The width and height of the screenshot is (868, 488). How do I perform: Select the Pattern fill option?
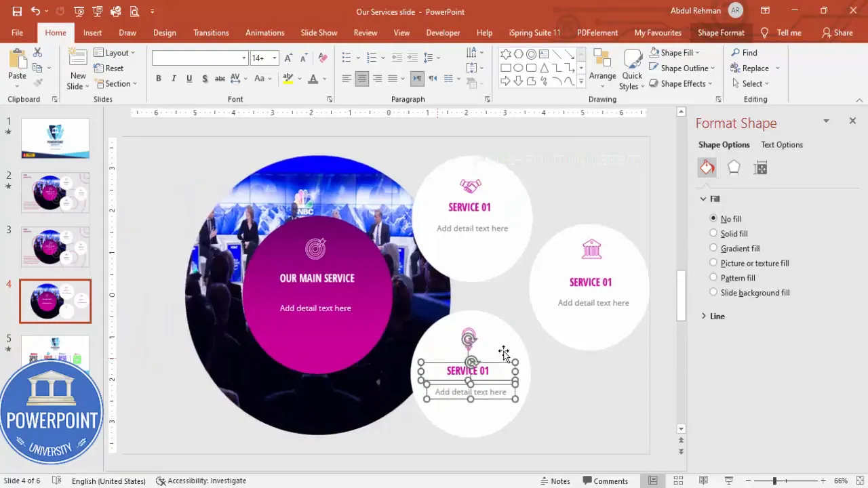[x=713, y=277]
